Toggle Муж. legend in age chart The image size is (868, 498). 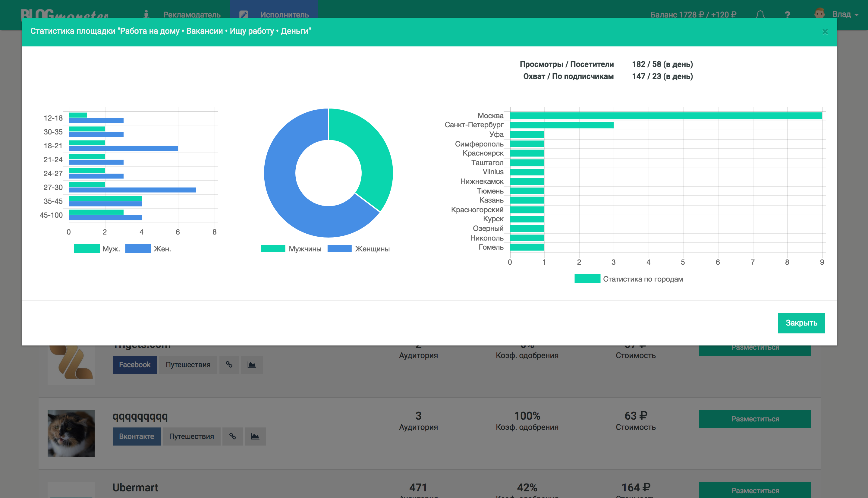(97, 249)
